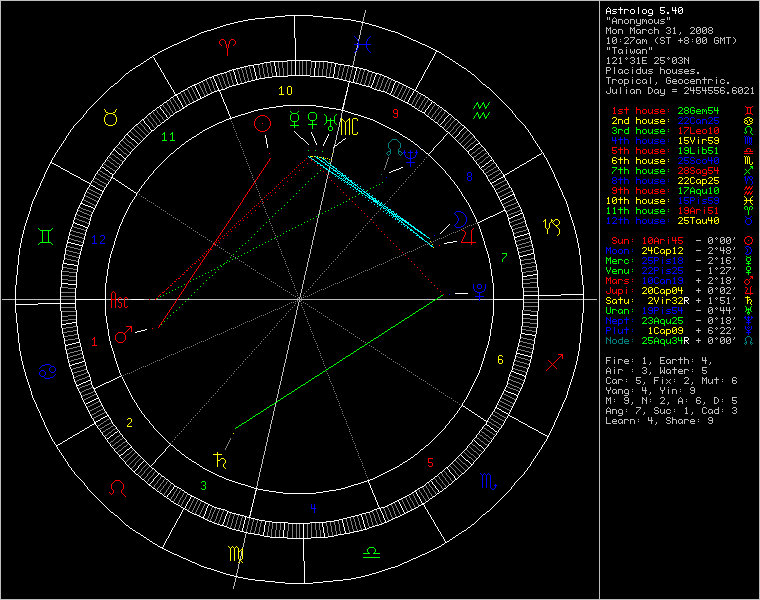
Task: Click the blue Cancer glyph on the outer ring
Action: tap(48, 371)
